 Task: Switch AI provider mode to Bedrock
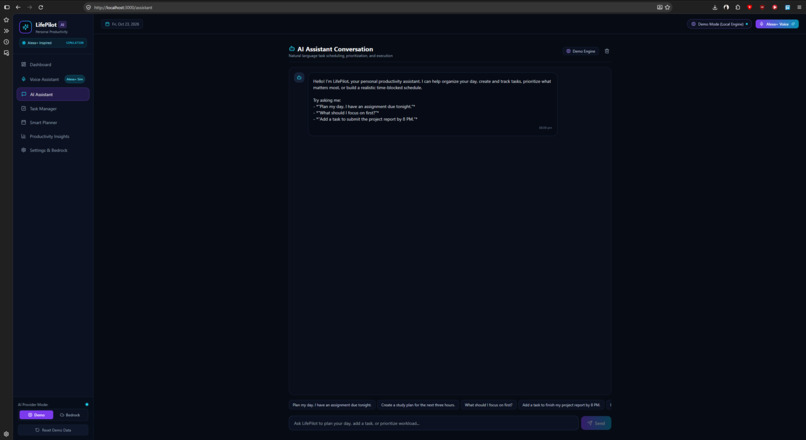pyautogui.click(x=70, y=415)
